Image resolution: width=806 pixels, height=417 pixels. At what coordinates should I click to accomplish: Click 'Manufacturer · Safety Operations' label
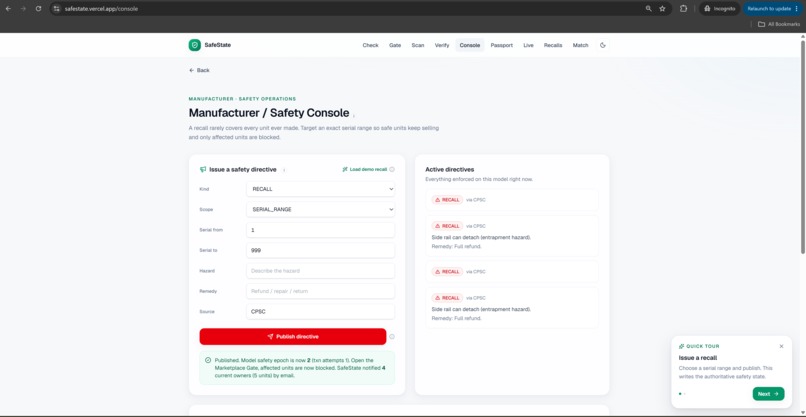(x=242, y=99)
